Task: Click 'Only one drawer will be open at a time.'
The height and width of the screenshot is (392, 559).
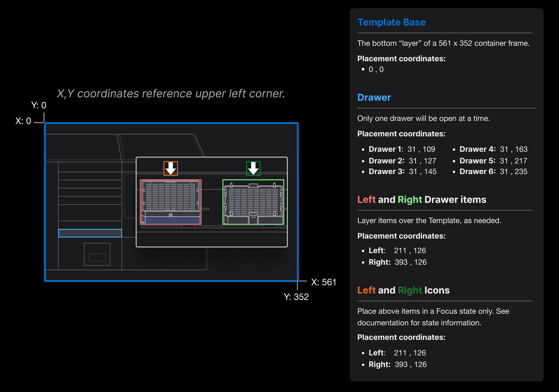Action: point(423,118)
